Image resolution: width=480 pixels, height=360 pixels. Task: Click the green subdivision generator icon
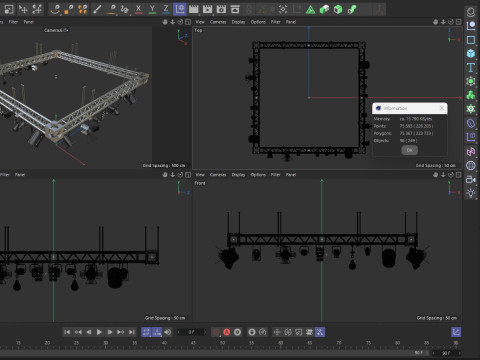pos(471,81)
